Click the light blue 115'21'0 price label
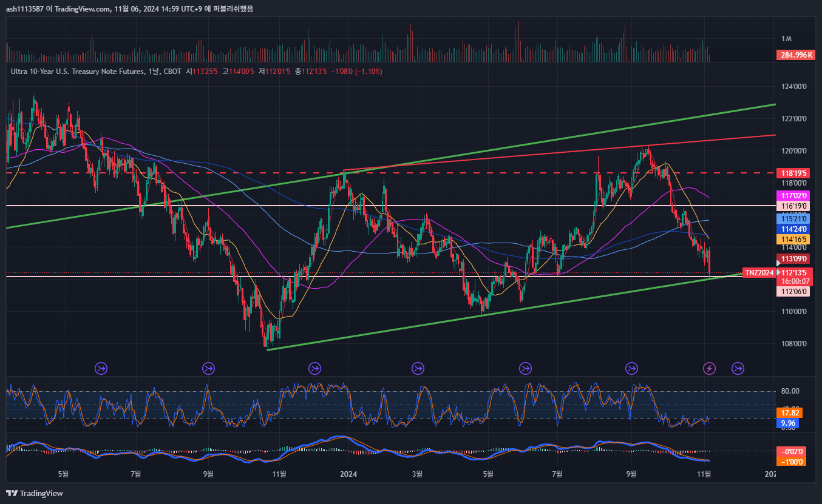Image resolution: width=822 pixels, height=504 pixels. [x=793, y=218]
